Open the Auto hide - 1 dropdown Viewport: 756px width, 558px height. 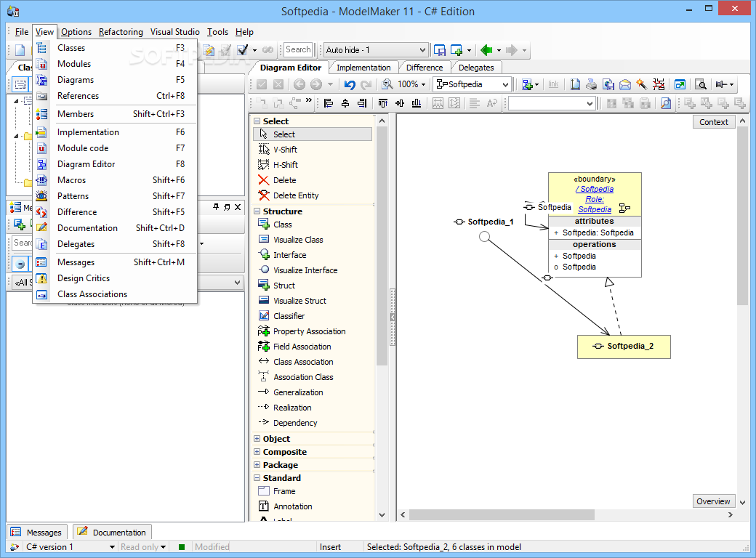(x=422, y=50)
